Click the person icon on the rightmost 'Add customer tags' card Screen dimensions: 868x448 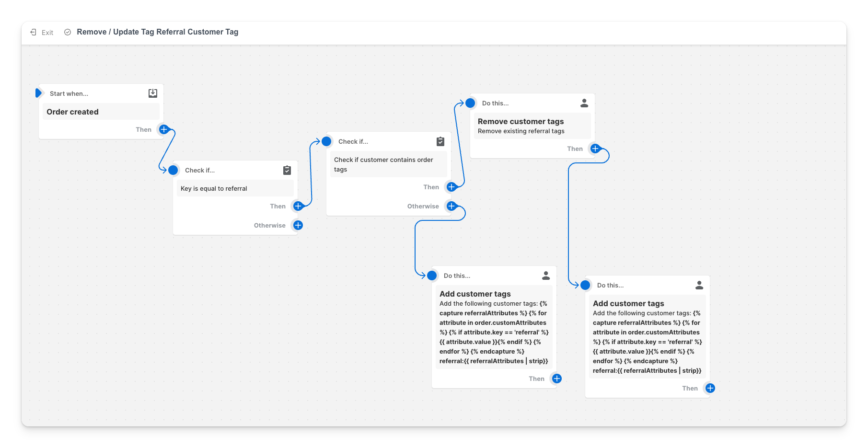(x=699, y=285)
